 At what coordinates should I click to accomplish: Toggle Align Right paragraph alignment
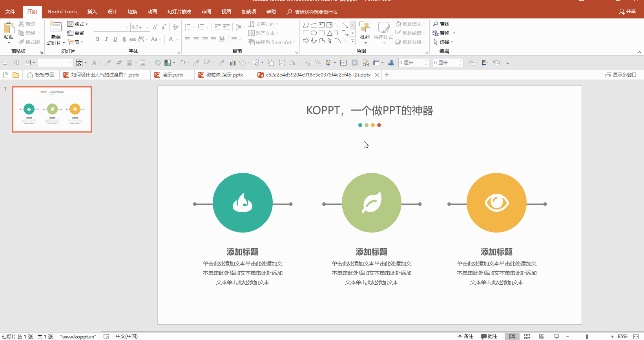click(205, 39)
